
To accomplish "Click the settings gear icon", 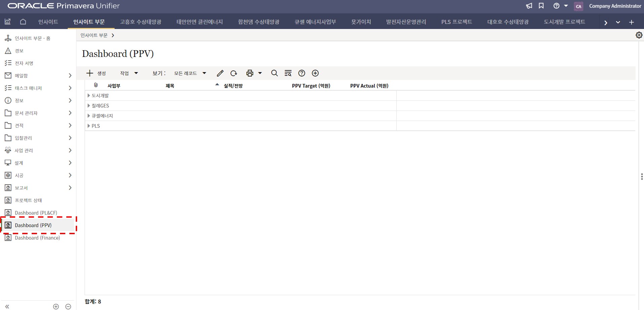I will (x=639, y=35).
